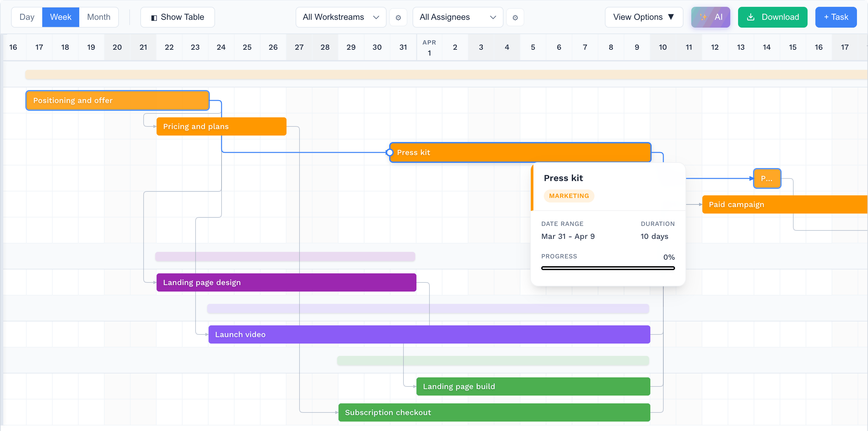The width and height of the screenshot is (868, 431).
Task: Expand View Options menu
Action: (x=644, y=17)
